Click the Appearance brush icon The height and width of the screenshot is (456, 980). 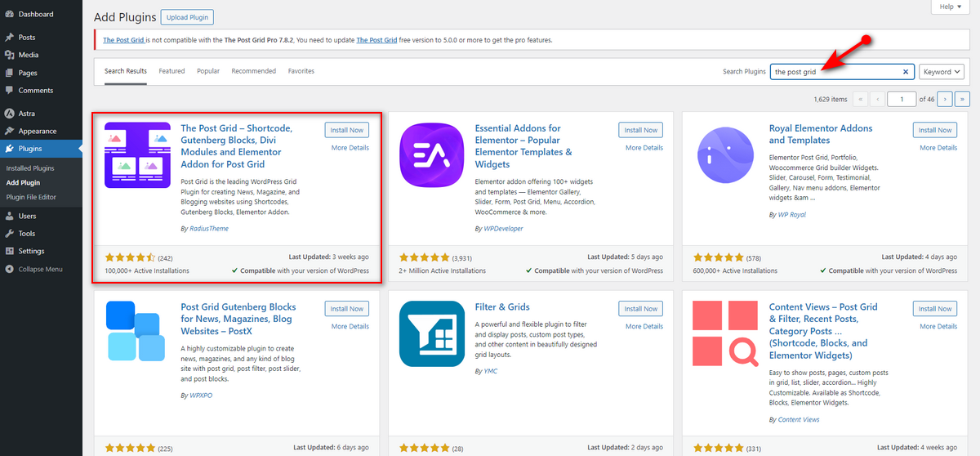9,131
